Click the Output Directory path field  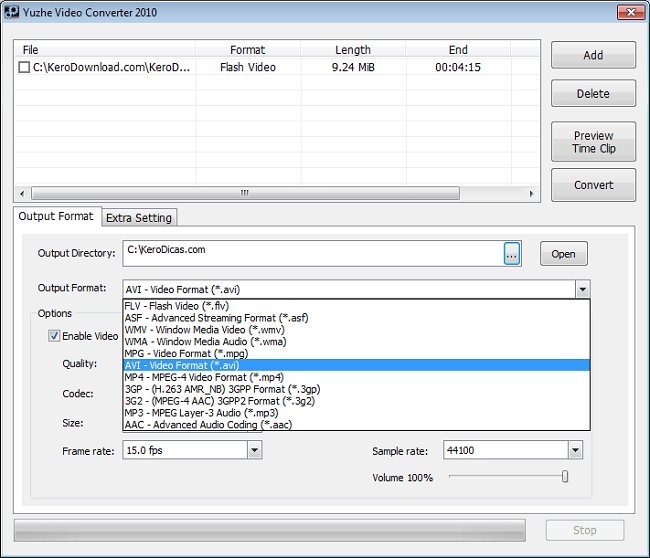313,254
